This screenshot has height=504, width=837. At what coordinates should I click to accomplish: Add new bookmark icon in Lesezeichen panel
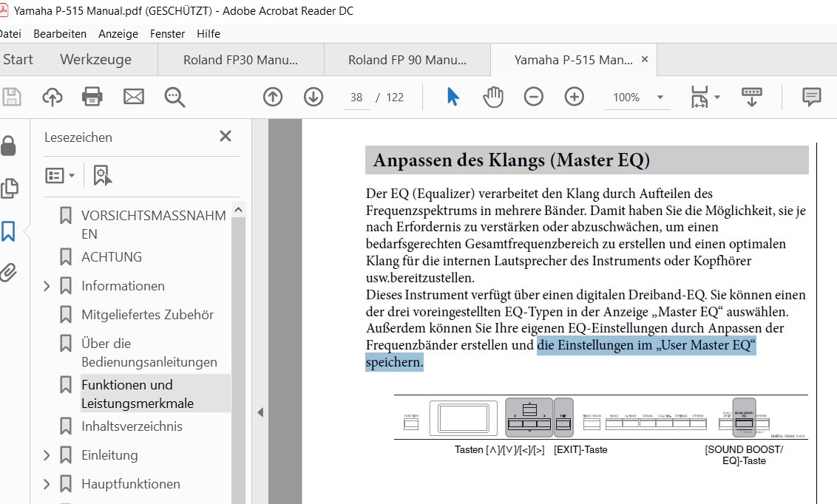[102, 175]
